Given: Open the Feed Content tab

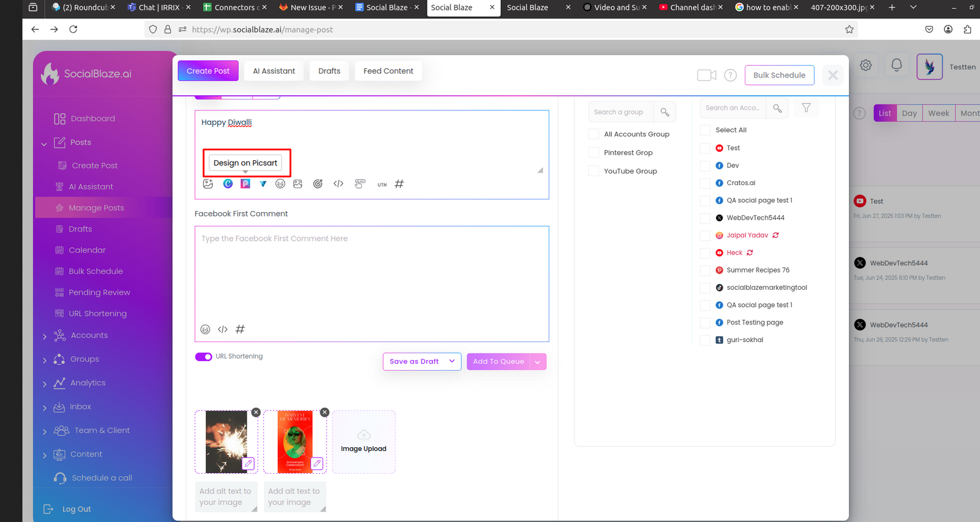Looking at the screenshot, I should (388, 71).
